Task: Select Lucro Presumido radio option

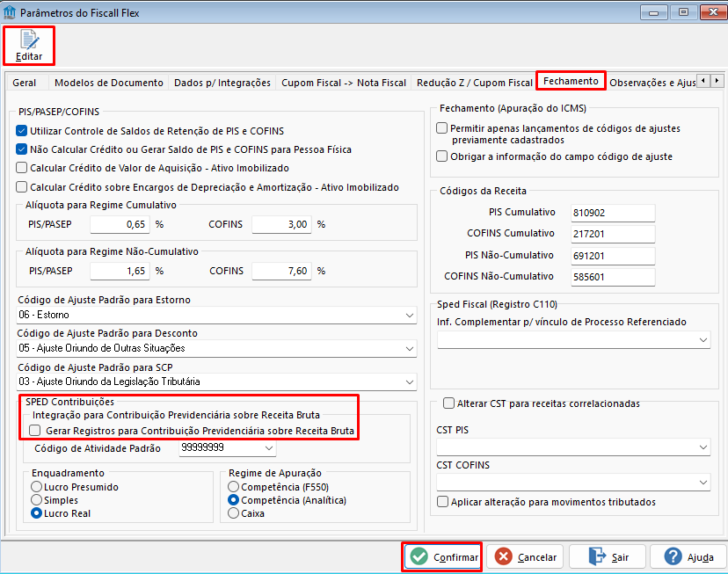Action: 36,487
